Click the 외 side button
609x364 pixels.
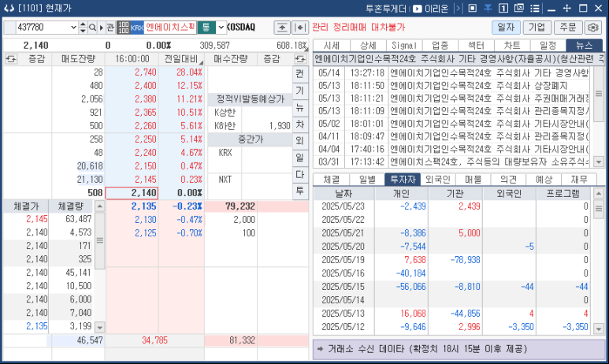(300, 140)
